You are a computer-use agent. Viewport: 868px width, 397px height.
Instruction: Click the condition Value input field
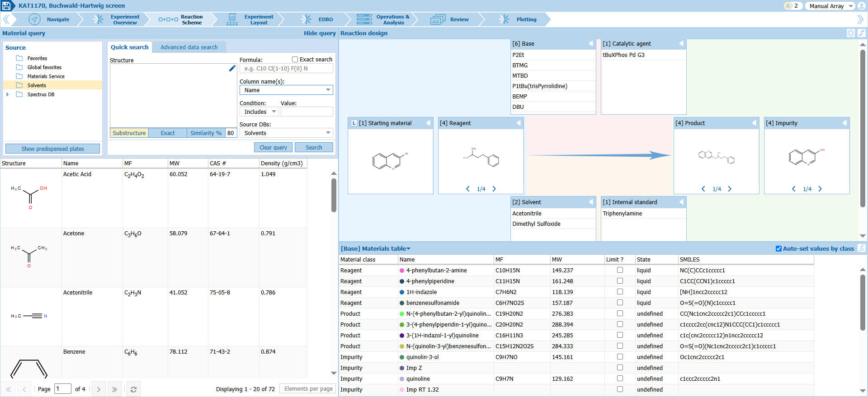click(x=307, y=112)
